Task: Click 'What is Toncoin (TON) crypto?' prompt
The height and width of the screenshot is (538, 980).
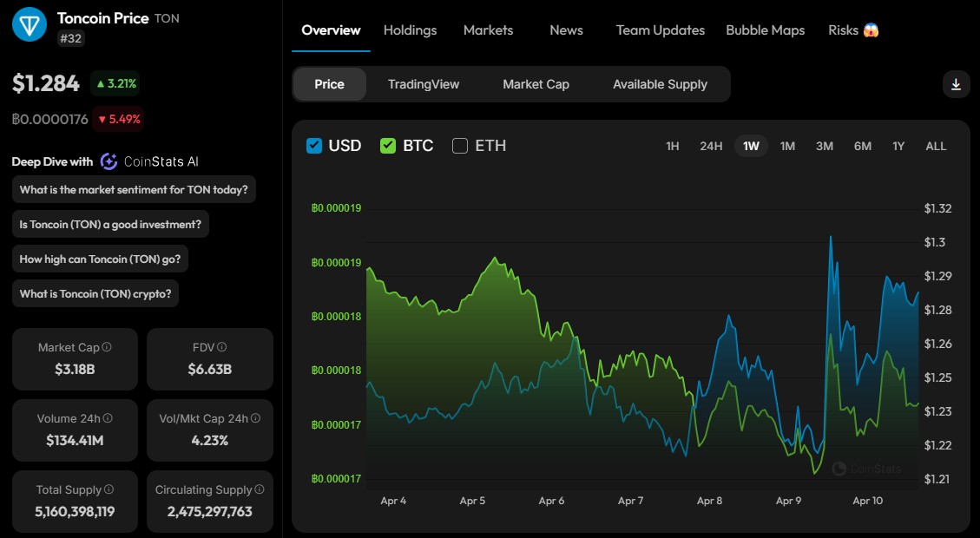Action: pyautogui.click(x=95, y=293)
